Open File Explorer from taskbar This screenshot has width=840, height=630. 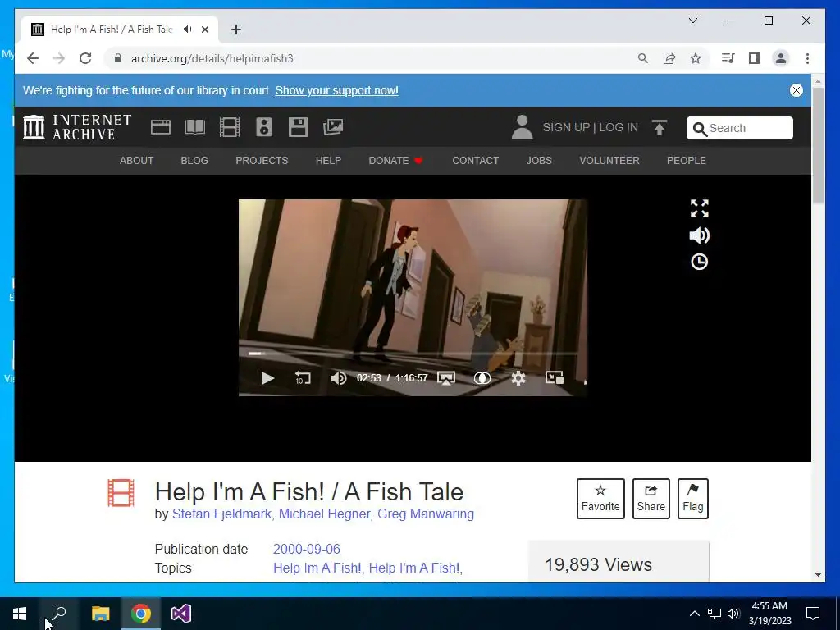click(100, 614)
